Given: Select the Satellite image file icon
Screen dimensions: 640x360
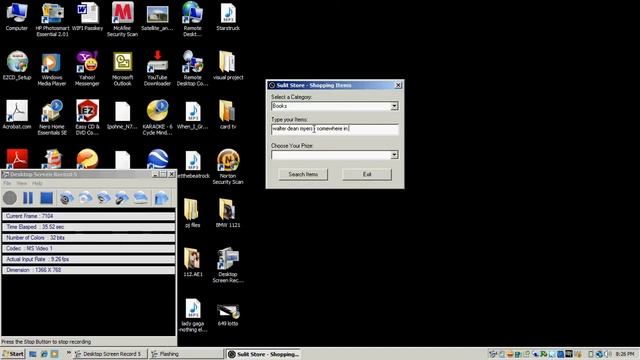Looking at the screenshot, I should 157,17.
